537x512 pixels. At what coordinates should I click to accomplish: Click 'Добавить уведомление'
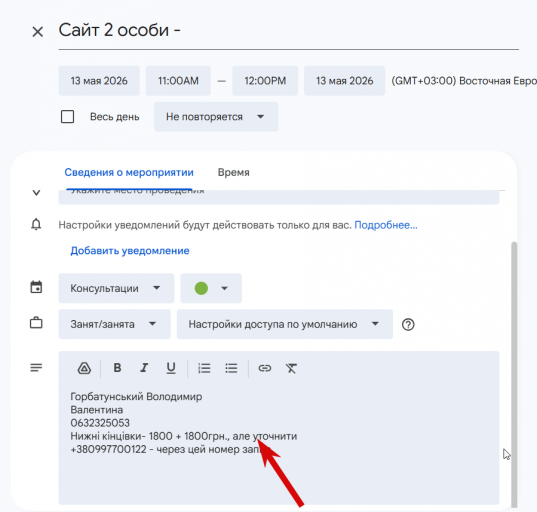click(130, 251)
